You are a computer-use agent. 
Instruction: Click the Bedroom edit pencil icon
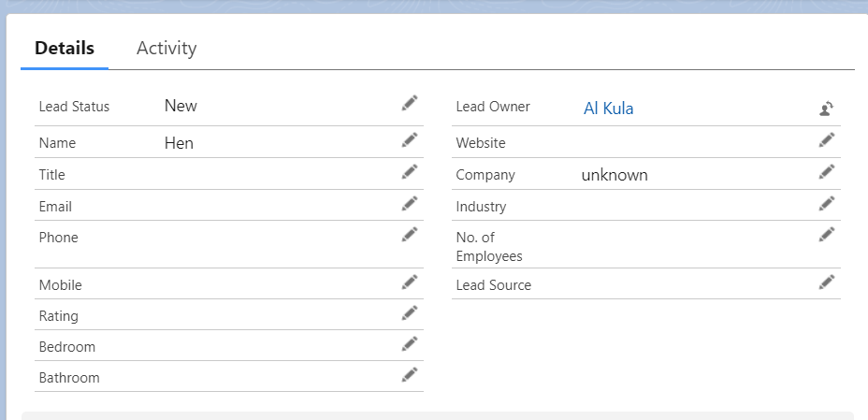coord(409,344)
